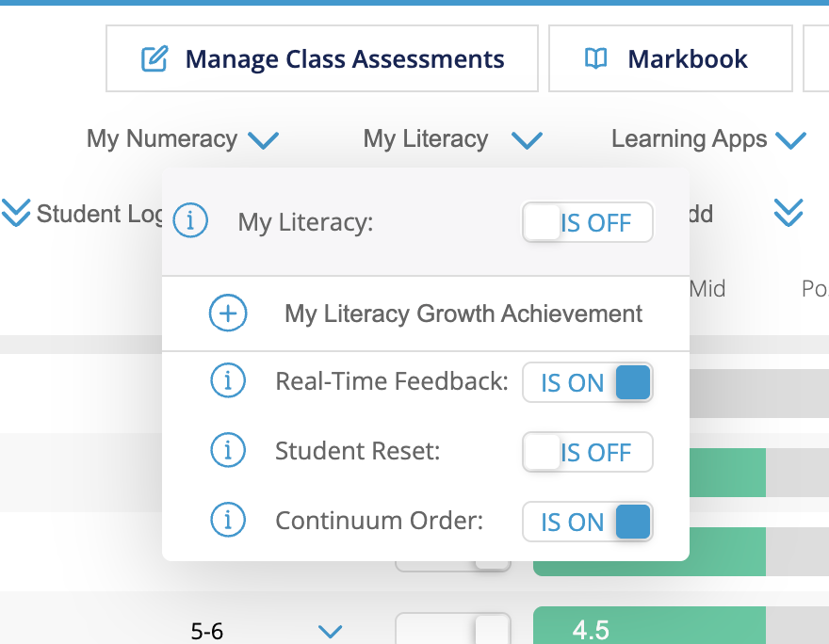The height and width of the screenshot is (644, 829).
Task: Click the info icon for Continuum Order
Action: (x=228, y=521)
